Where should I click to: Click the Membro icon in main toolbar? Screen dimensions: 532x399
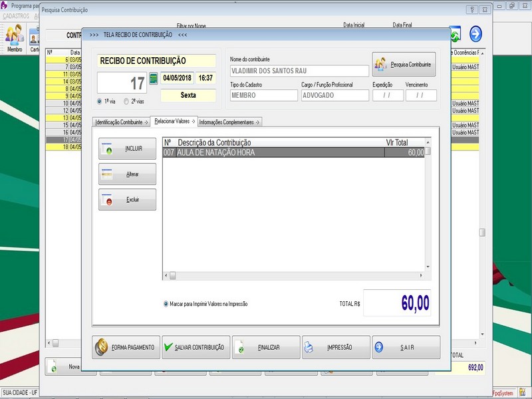click(14, 38)
